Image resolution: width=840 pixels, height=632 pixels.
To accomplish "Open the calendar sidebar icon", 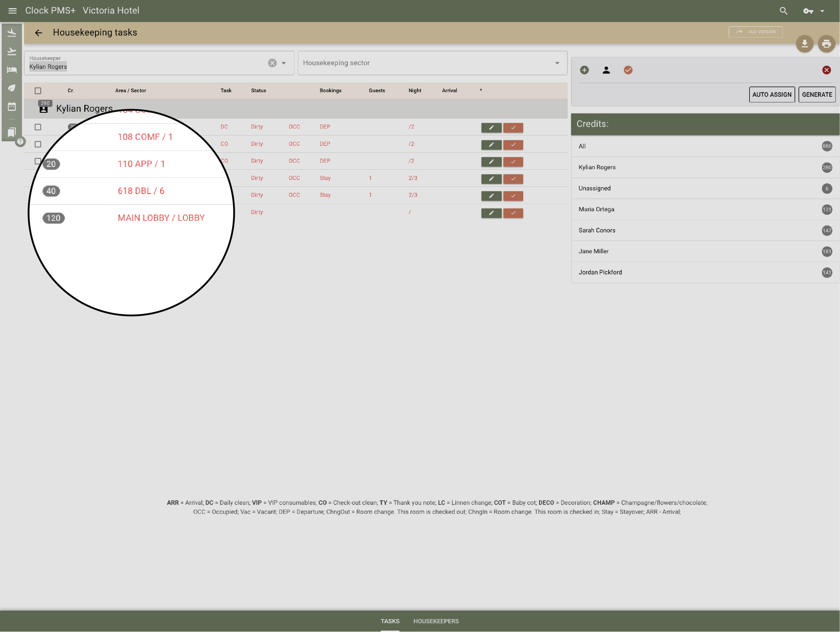I will [x=12, y=106].
